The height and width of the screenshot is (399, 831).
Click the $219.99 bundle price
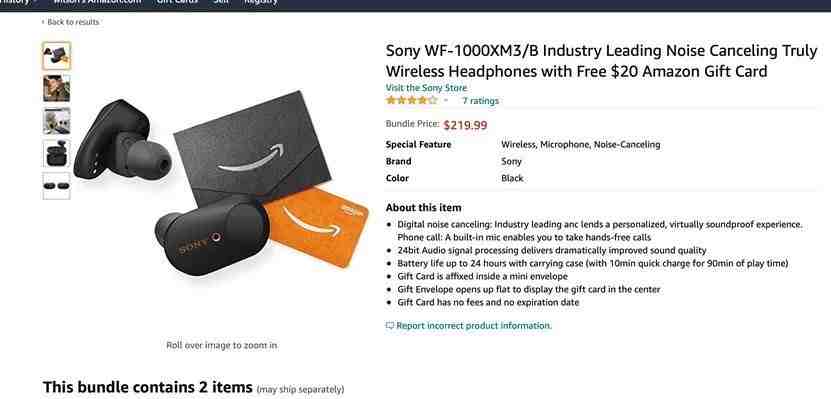tap(465, 125)
